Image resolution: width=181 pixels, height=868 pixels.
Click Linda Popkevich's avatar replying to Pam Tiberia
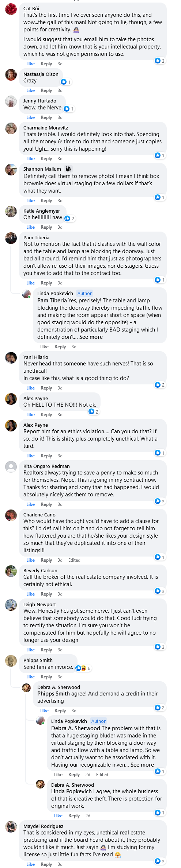point(26,294)
